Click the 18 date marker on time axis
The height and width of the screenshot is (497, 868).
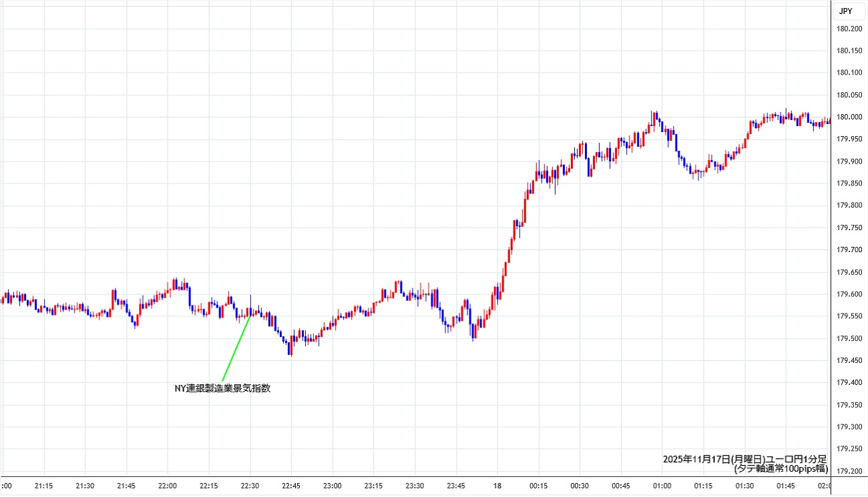click(x=497, y=486)
